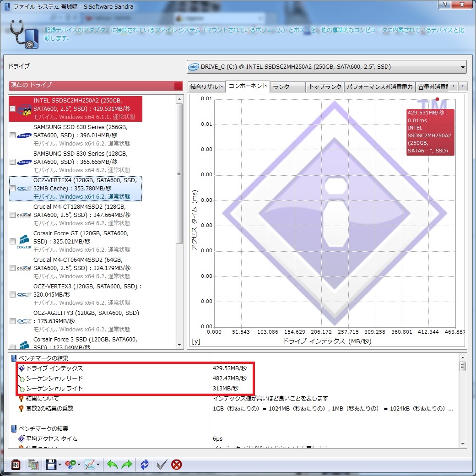The width and height of the screenshot is (476, 476).
Task: Click the Samsung logo for 128GB 830 Series
Action: [x=24, y=162]
